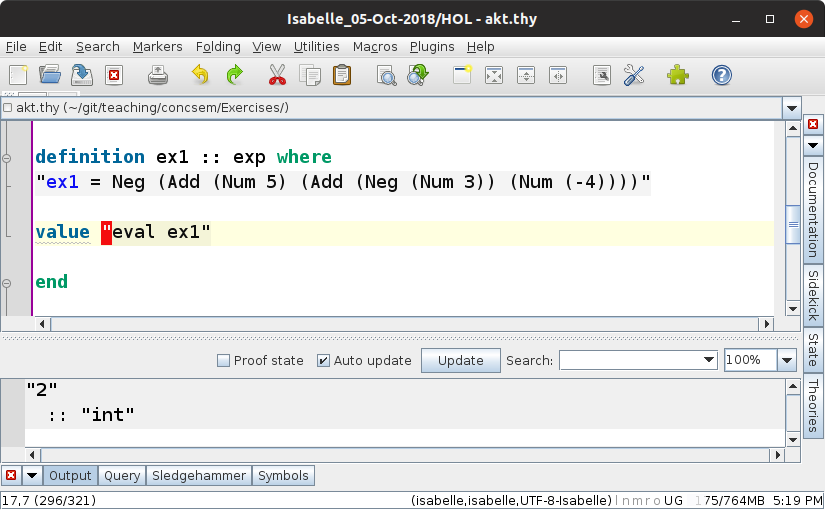Click the Paste clipboard icon

[x=342, y=75]
